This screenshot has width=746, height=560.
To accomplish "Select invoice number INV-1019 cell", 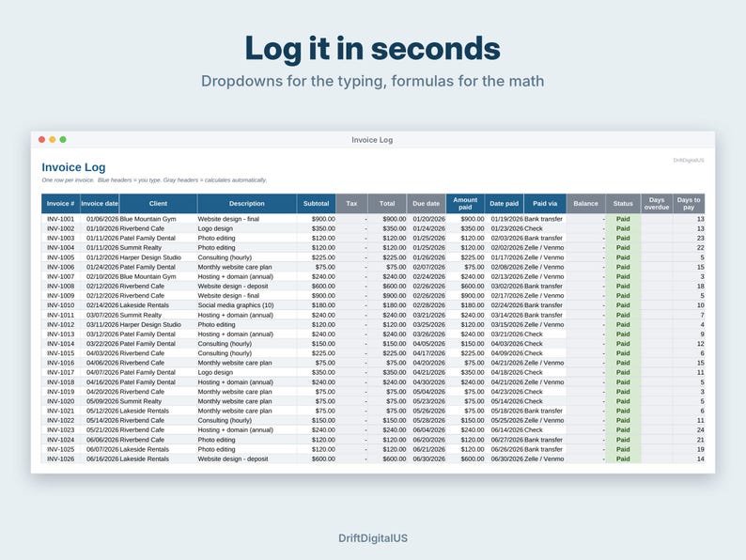I will [x=61, y=392].
